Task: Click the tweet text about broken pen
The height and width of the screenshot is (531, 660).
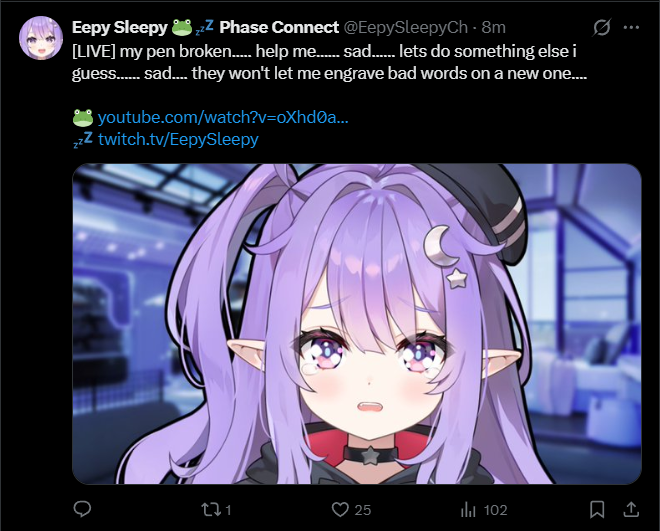Action: [329, 62]
